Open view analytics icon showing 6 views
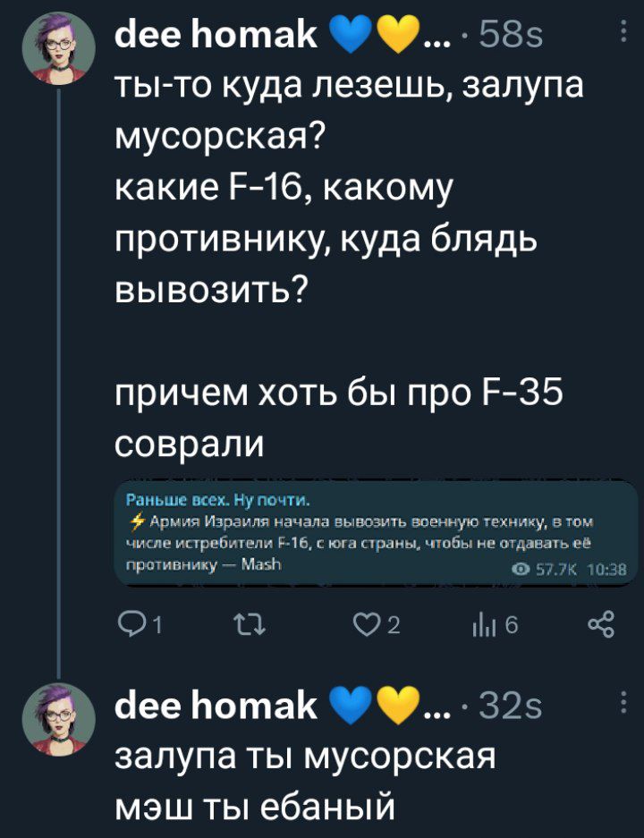This screenshot has height=838, width=644. tap(483, 626)
